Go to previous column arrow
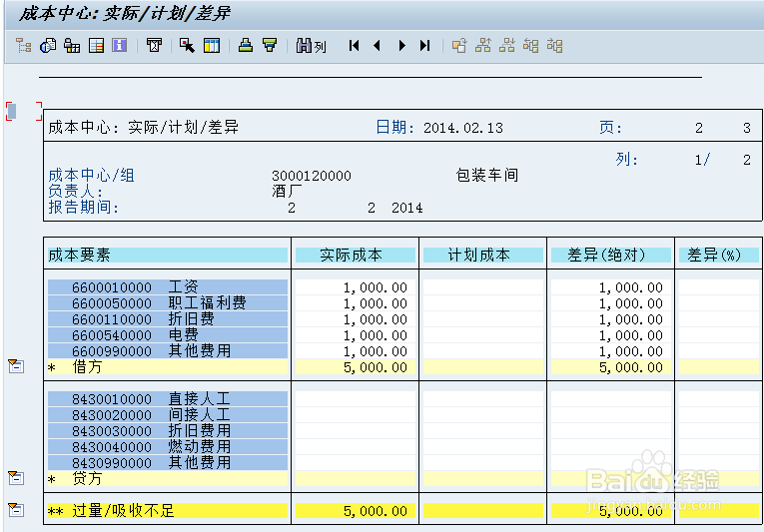The width and height of the screenshot is (764, 532). coord(377,46)
